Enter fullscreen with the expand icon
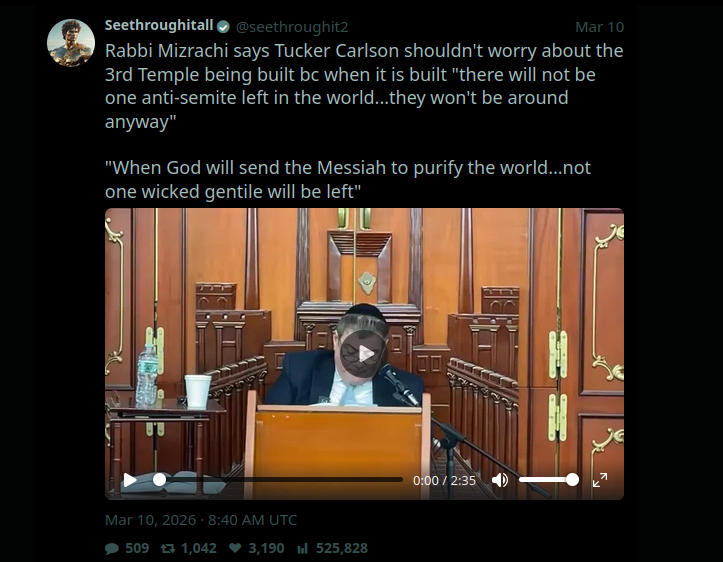723x562 pixels. click(x=600, y=480)
